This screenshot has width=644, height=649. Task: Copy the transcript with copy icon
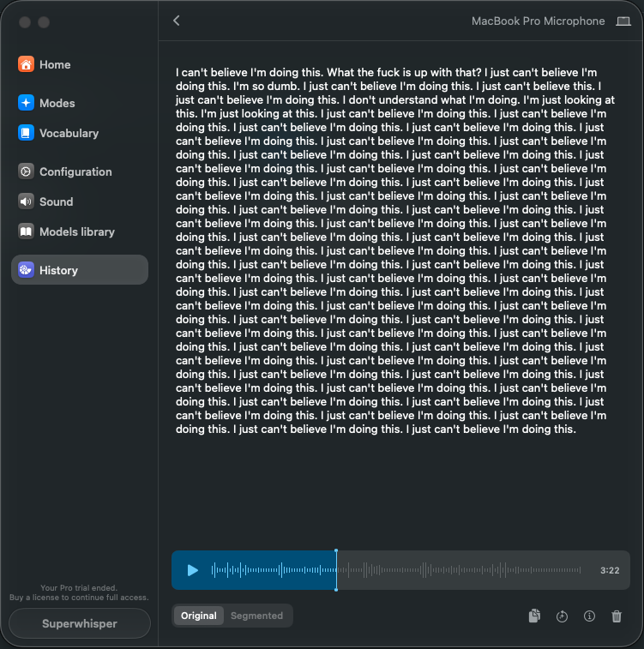click(534, 616)
